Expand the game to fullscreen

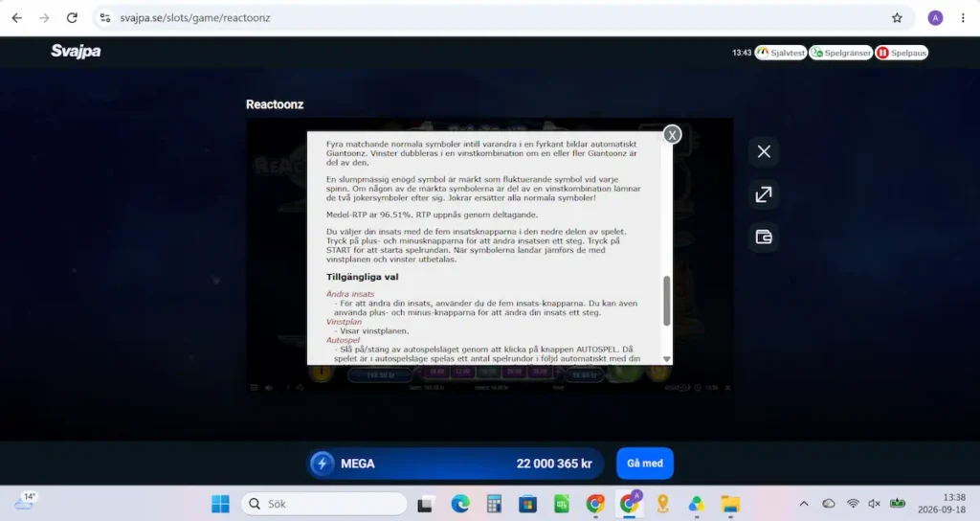(x=764, y=194)
